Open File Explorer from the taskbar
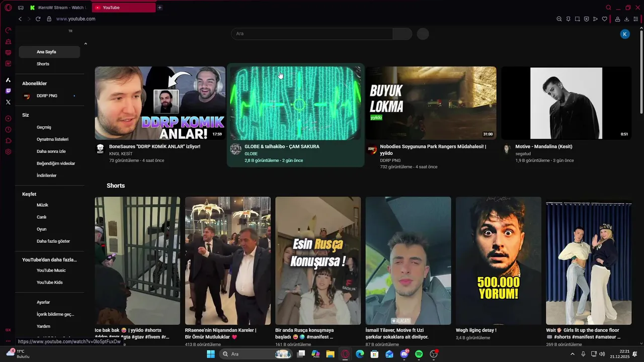The image size is (644, 362). pos(330,354)
